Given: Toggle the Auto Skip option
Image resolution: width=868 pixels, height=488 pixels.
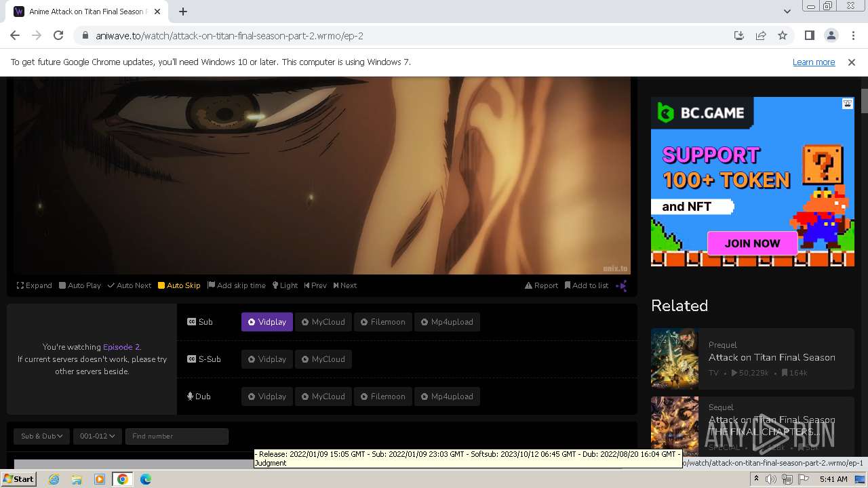Looking at the screenshot, I should (x=179, y=285).
